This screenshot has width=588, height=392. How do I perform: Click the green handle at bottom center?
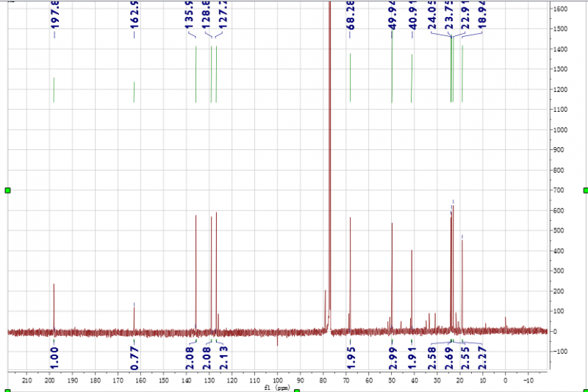click(297, 391)
